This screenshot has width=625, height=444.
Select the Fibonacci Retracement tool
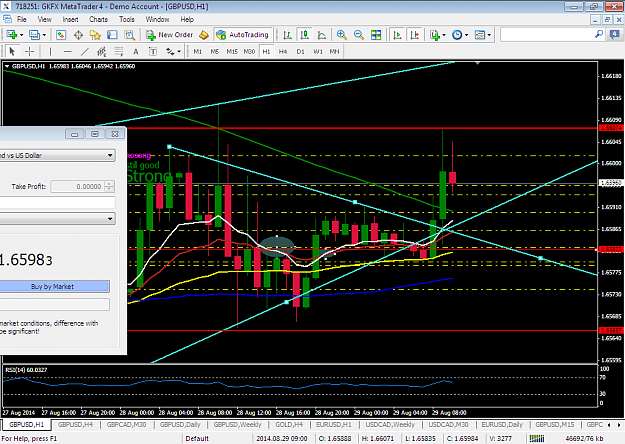point(119,51)
